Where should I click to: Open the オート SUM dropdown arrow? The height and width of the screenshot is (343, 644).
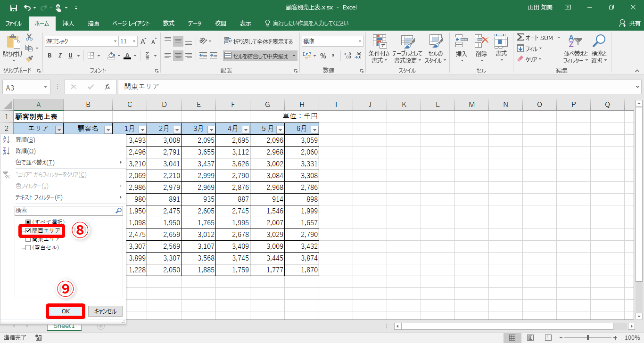(559, 38)
